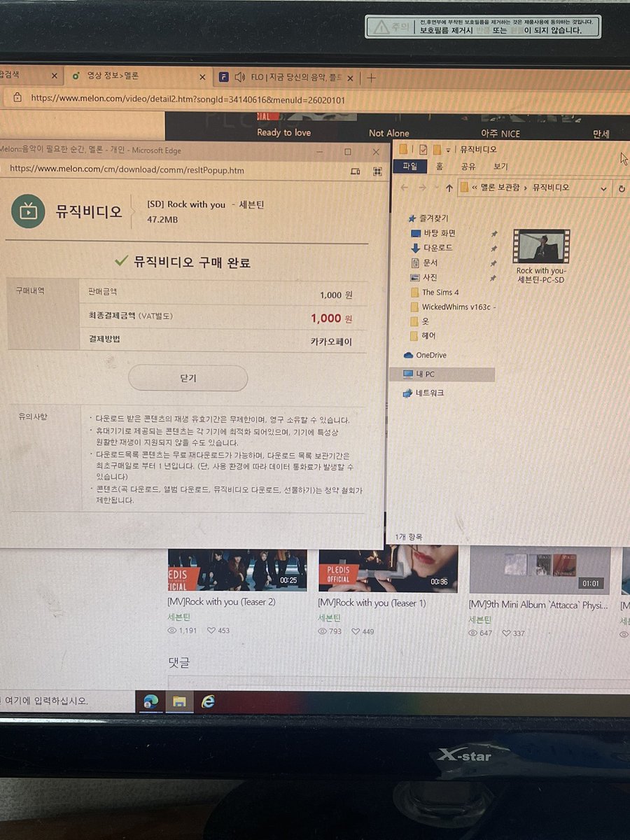Open the WickedWhims v163c folder

pyautogui.click(x=452, y=307)
